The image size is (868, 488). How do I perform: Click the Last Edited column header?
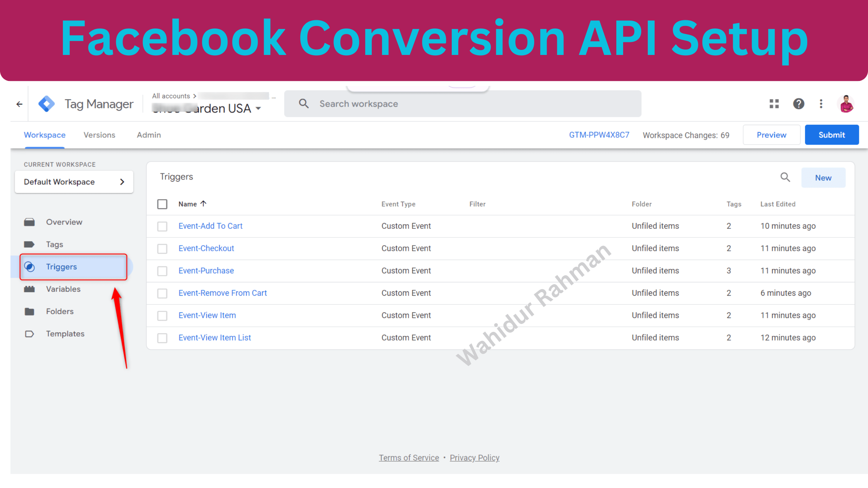click(x=778, y=204)
